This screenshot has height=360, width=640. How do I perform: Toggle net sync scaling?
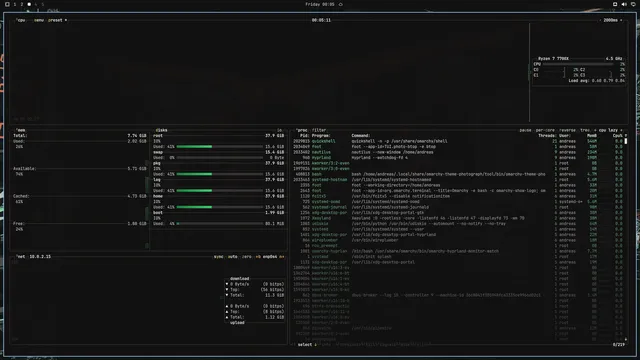tap(219, 257)
